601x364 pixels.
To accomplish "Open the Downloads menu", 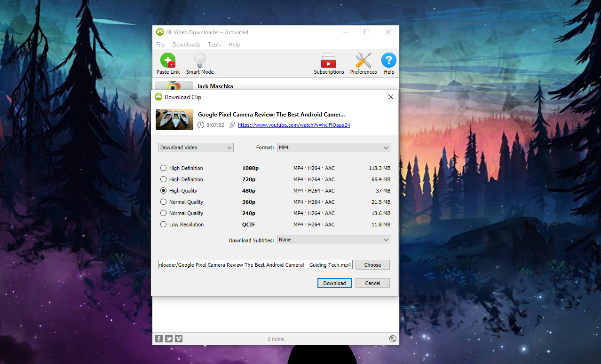I will point(186,44).
